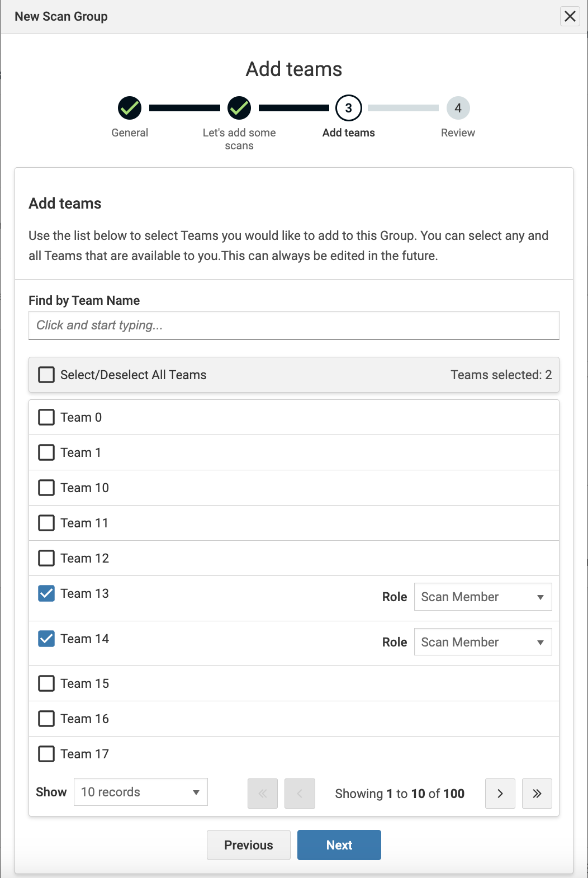Tick the Team 17 checkbox

46,754
